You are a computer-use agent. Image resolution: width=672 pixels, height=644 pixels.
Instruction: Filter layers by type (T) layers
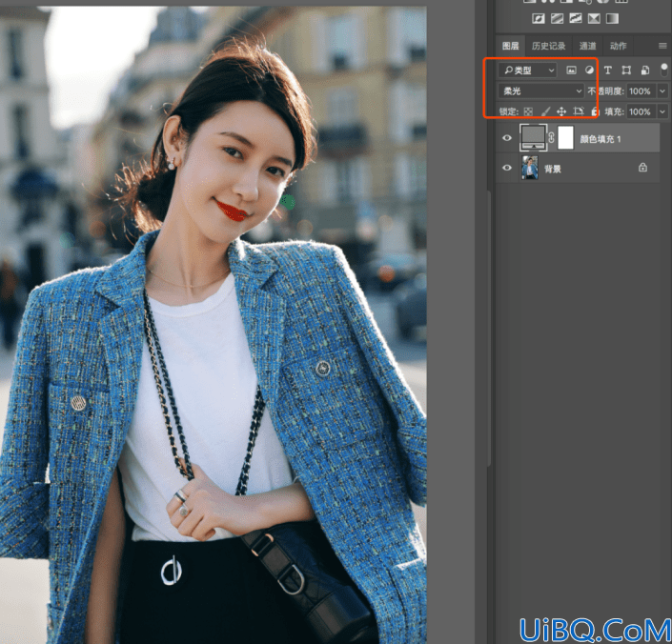(608, 70)
